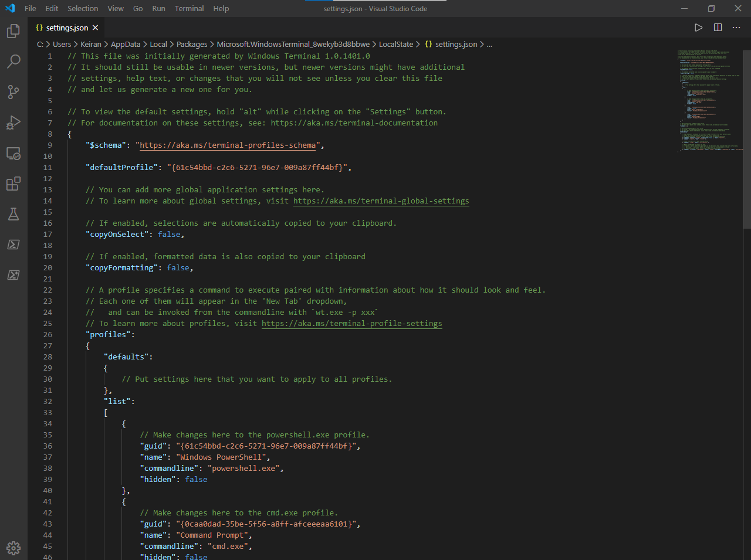This screenshot has width=751, height=560.
Task: Click the Packages breadcrumb segment
Action: pyautogui.click(x=192, y=44)
